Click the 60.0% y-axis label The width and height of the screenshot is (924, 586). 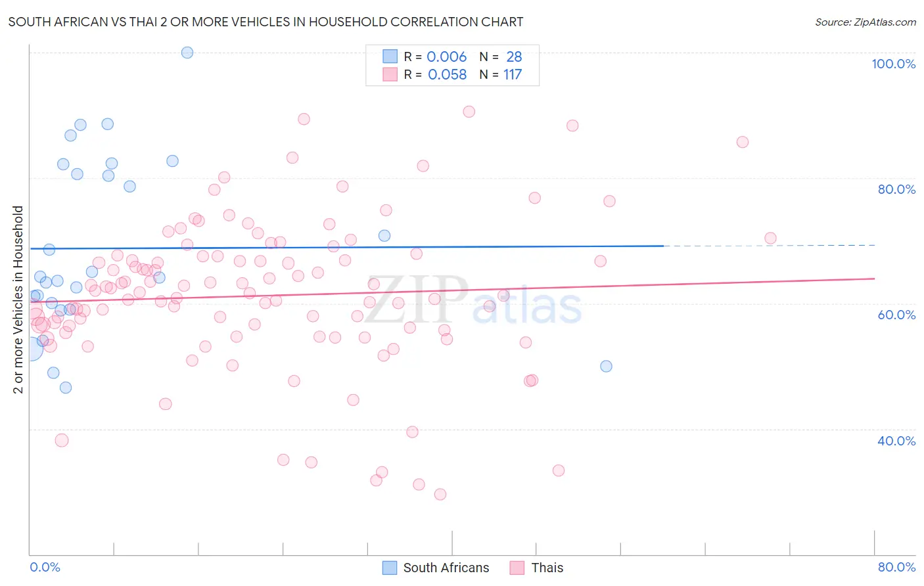pos(896,315)
